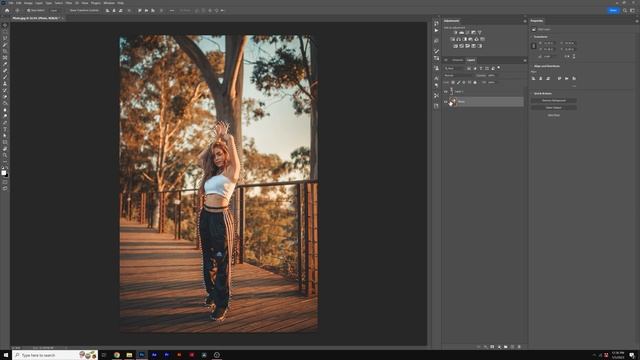
Task: Click the trash icon to delete layer
Action: click(x=519, y=347)
